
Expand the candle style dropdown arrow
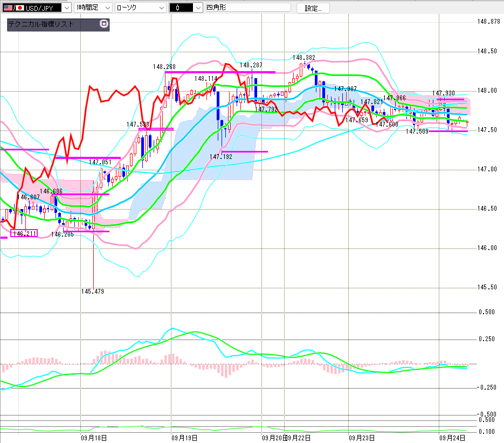(198, 8)
